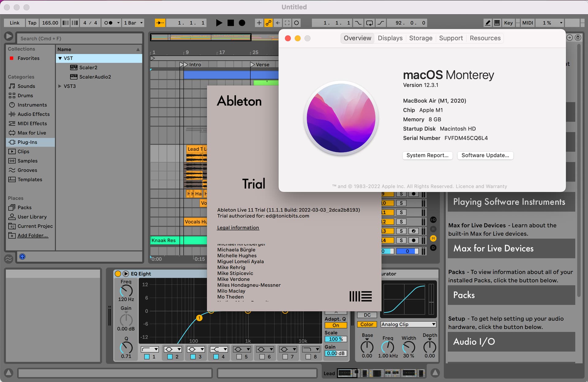Open the 1 Bar quantization dropdown

[133, 23]
